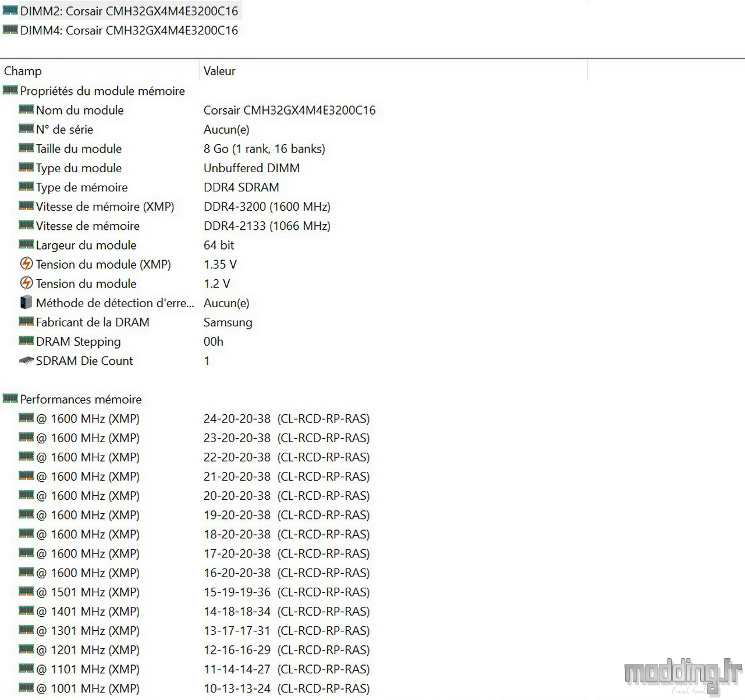Select the @ 1501 MHz (XMP) row
Image resolution: width=745 pixels, height=700 pixels.
[x=88, y=592]
